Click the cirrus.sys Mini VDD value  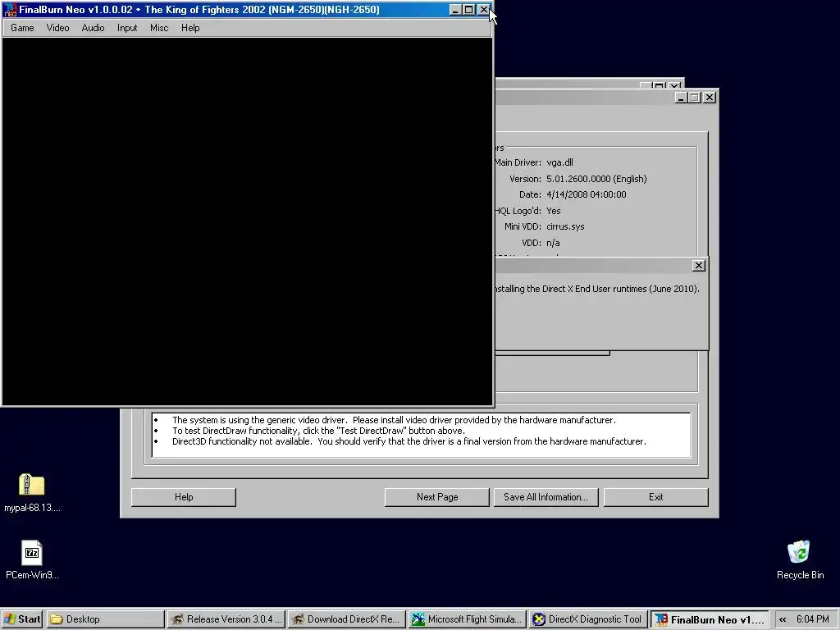click(565, 226)
